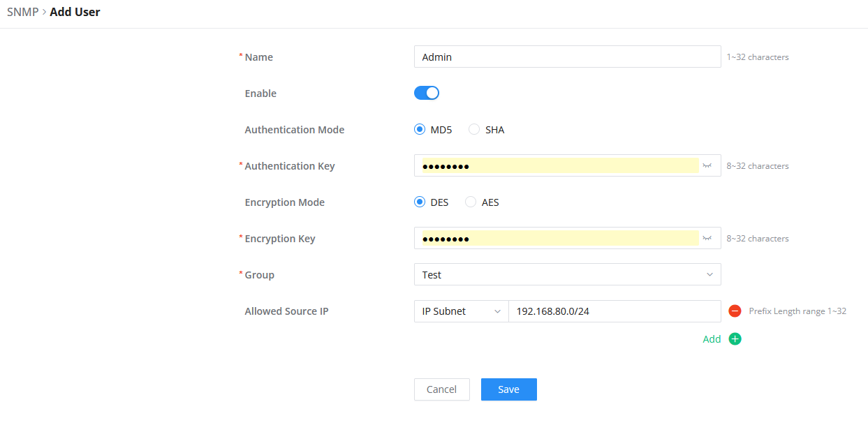Click the green plus Add icon
Viewport: 868px width, 439px height.
click(x=735, y=339)
